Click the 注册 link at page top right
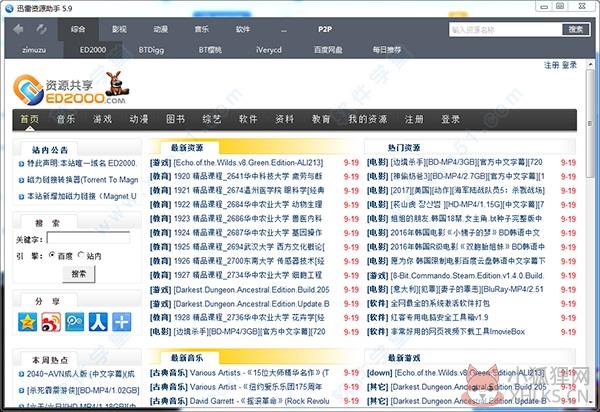The image size is (600, 412). (551, 65)
